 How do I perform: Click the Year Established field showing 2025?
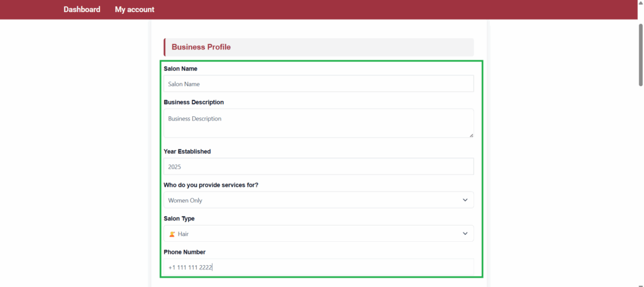[319, 166]
